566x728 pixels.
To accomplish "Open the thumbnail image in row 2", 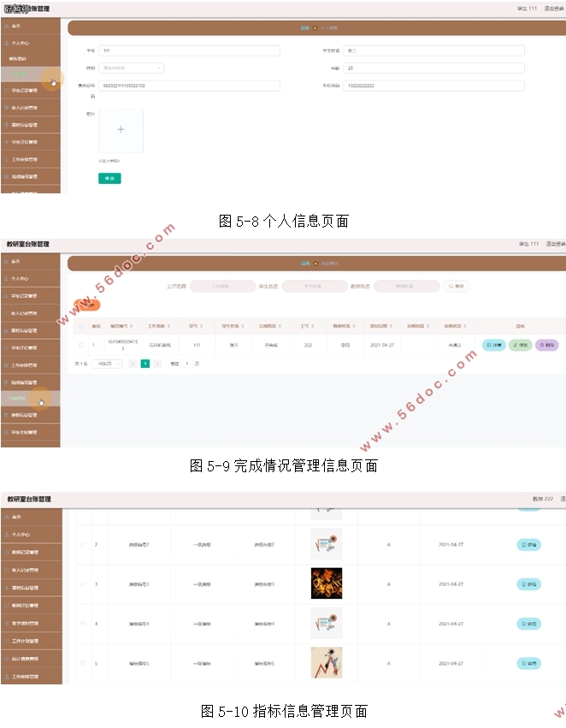I will (x=327, y=544).
